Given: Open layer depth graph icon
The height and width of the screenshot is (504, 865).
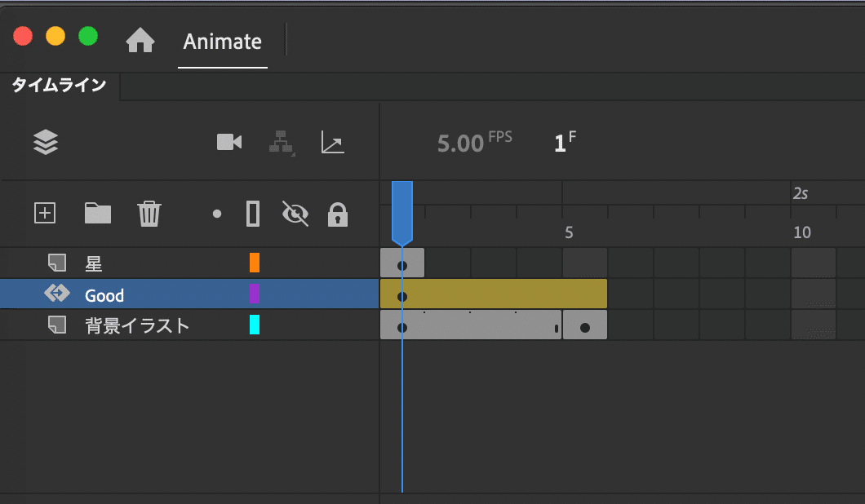Looking at the screenshot, I should coord(333,142).
